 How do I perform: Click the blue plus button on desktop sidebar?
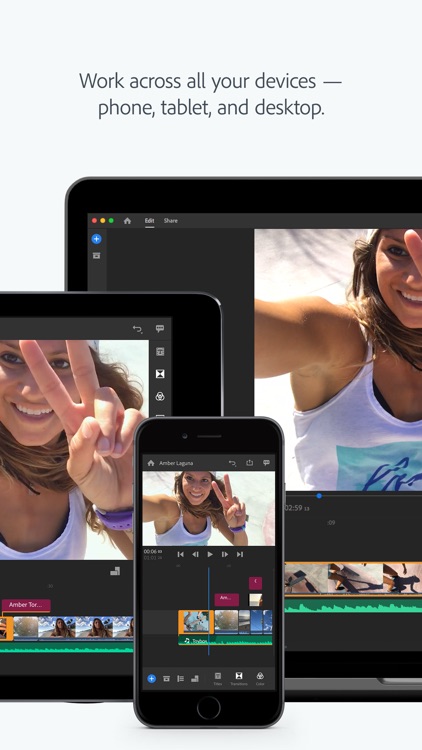coord(96,239)
